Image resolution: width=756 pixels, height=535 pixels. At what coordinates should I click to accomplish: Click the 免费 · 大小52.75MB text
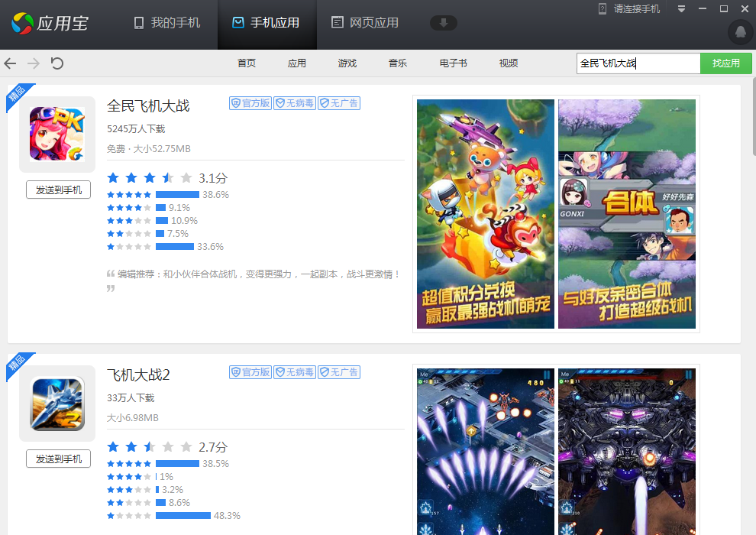[148, 148]
